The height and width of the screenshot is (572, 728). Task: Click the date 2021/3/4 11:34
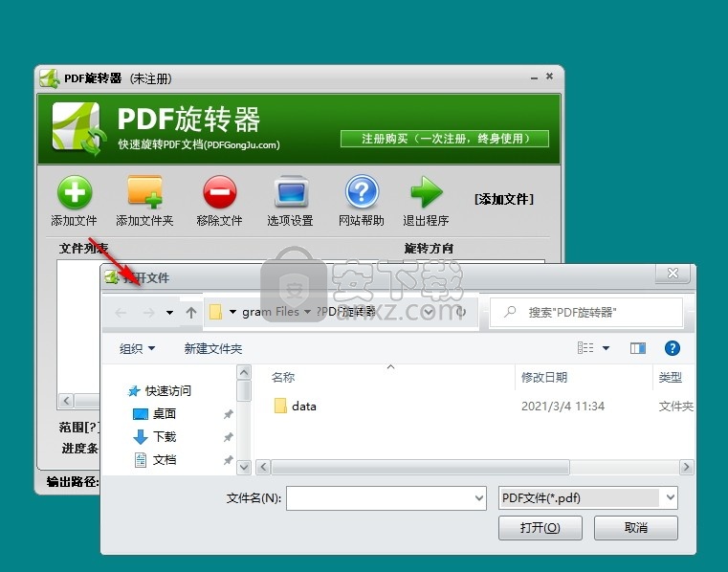coord(563,407)
